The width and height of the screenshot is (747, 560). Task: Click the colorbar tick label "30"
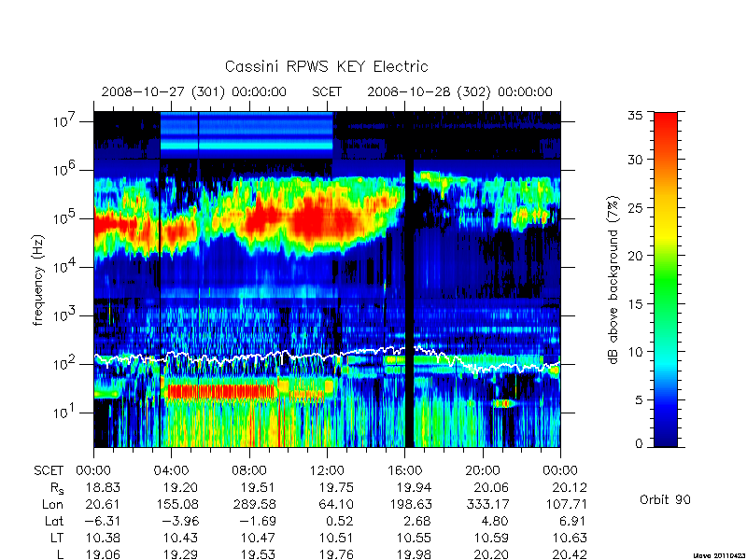(x=636, y=160)
